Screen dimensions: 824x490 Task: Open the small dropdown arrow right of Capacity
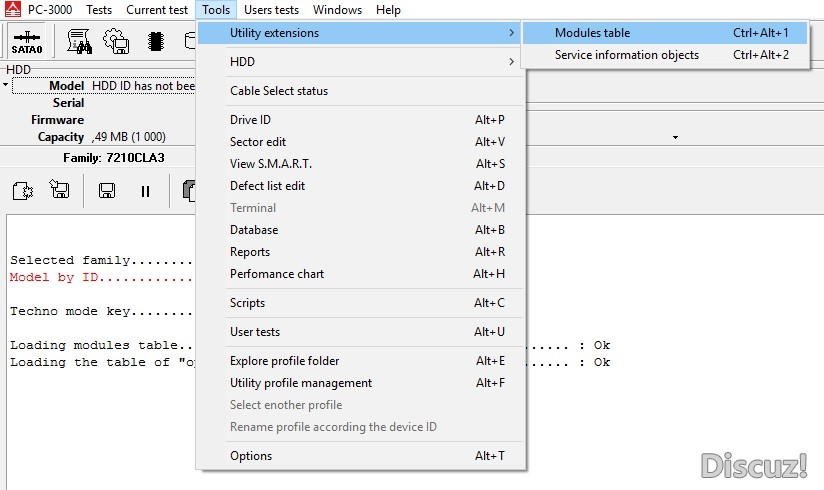(x=675, y=138)
